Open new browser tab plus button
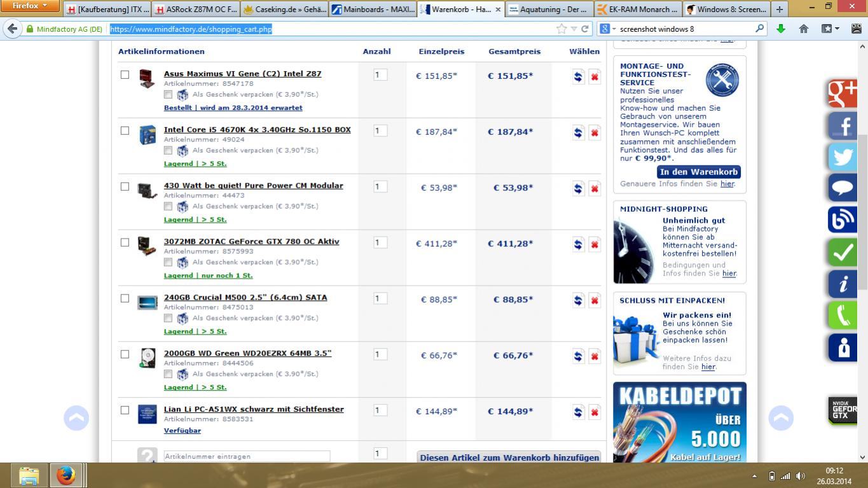The height and width of the screenshot is (488, 868). [x=780, y=10]
